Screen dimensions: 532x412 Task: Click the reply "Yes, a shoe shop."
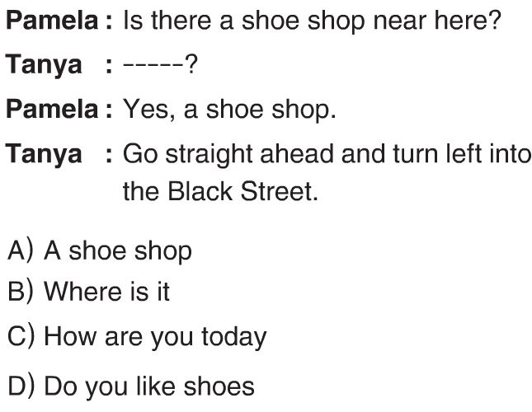229,110
